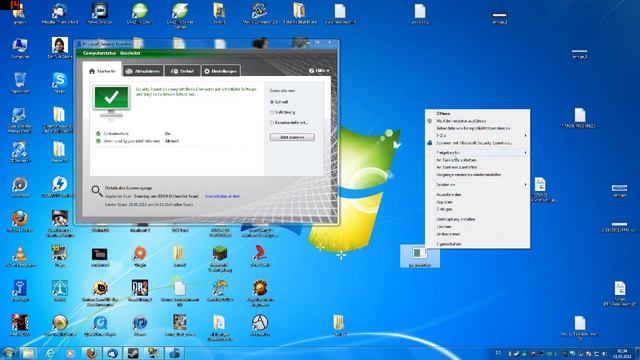The height and width of the screenshot is (360, 640).
Task: Choose An Taskleiste anheften
Action: click(477, 160)
